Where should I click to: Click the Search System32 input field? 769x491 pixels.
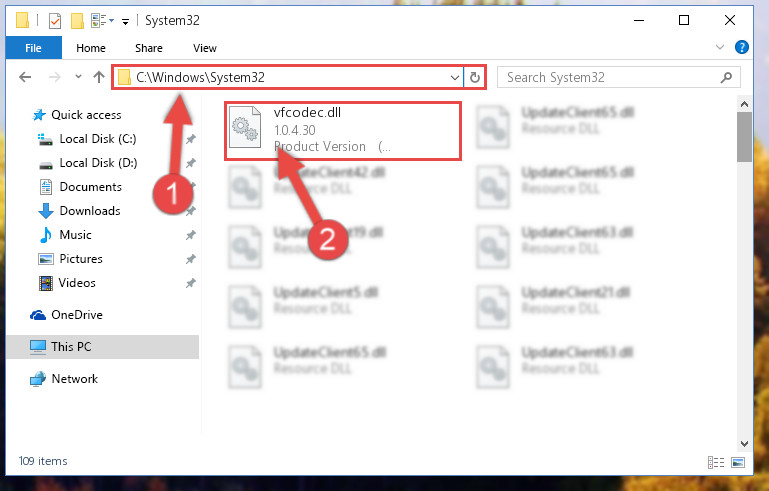(611, 78)
